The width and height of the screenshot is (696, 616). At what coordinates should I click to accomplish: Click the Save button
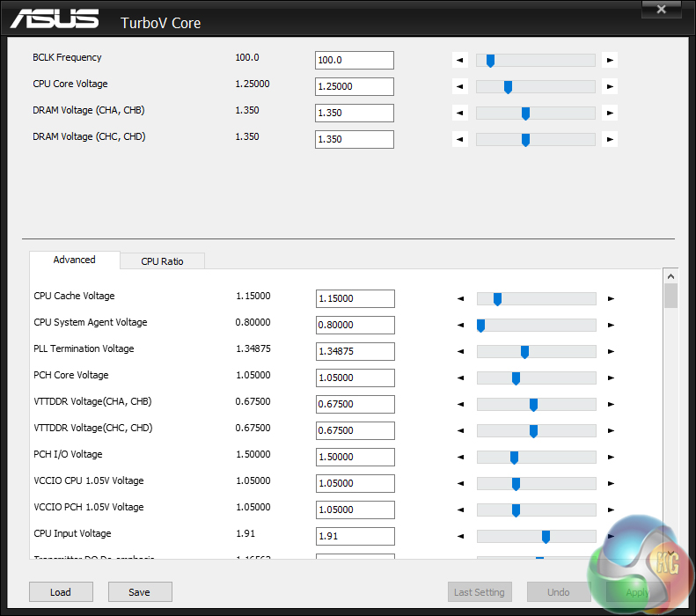click(139, 592)
